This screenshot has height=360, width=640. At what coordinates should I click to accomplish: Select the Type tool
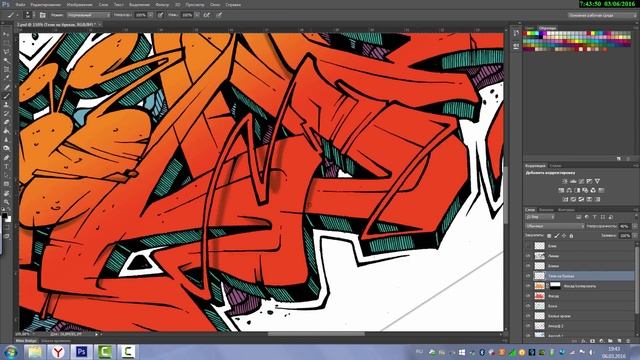pyautogui.click(x=6, y=167)
